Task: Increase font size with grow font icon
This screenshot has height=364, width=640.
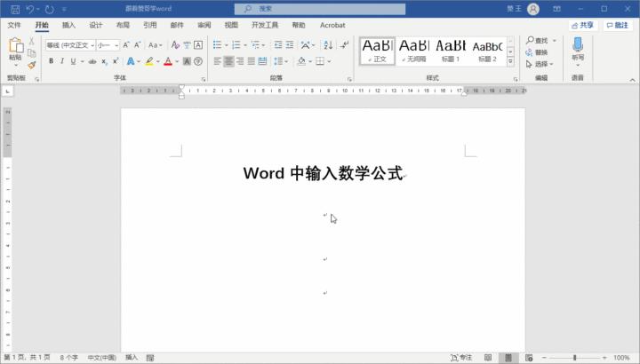Action: [x=126, y=45]
